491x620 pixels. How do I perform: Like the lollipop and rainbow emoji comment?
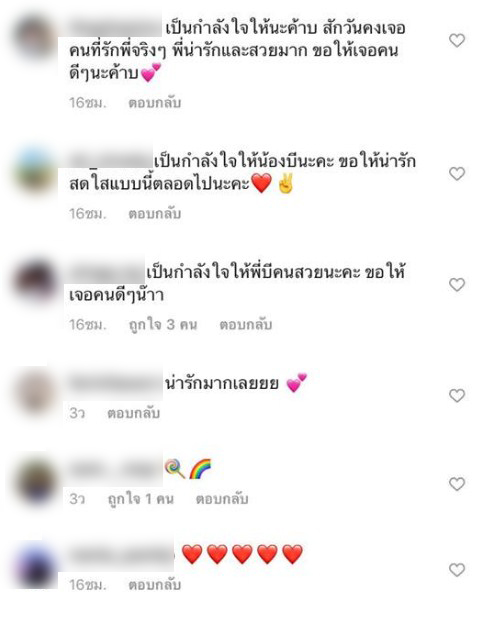pyautogui.click(x=457, y=484)
